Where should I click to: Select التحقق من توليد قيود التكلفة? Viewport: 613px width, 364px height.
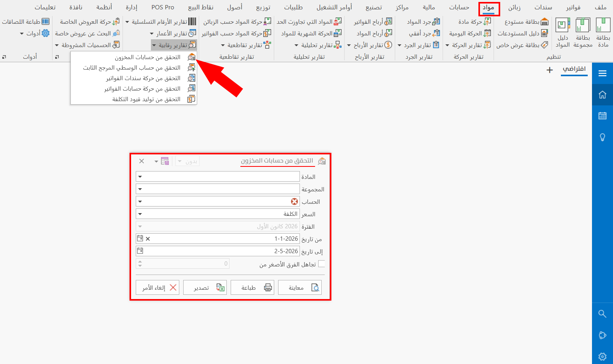point(134,99)
